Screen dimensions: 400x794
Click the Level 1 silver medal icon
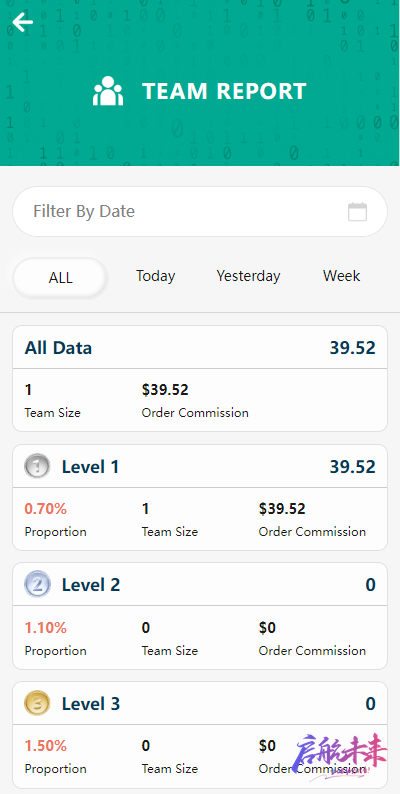click(37, 466)
